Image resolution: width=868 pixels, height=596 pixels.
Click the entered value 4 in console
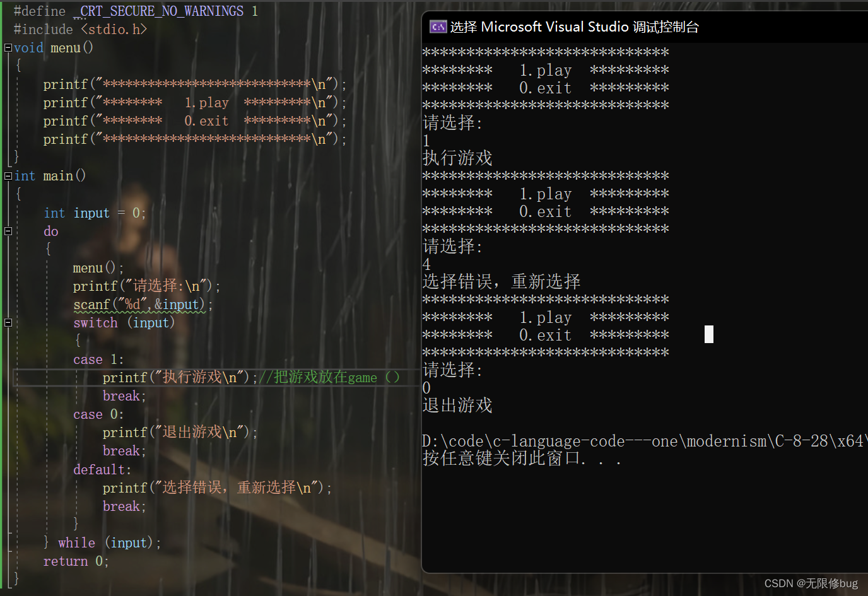pyautogui.click(x=427, y=264)
